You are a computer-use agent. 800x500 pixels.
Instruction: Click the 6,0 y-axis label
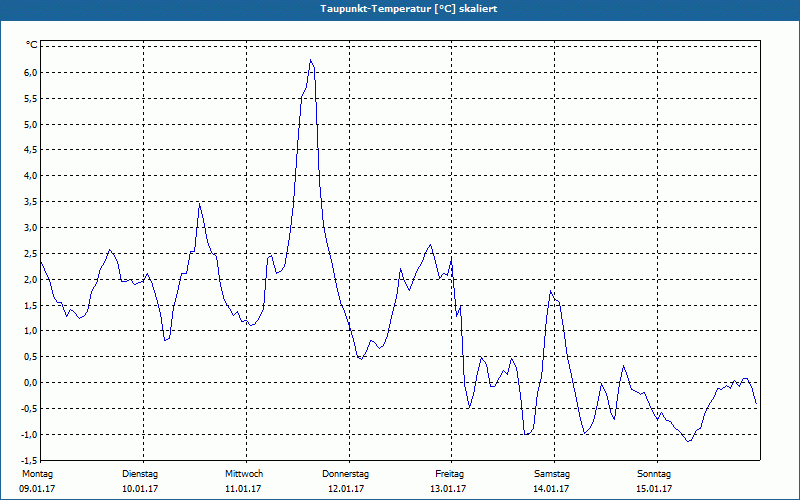[31, 72]
